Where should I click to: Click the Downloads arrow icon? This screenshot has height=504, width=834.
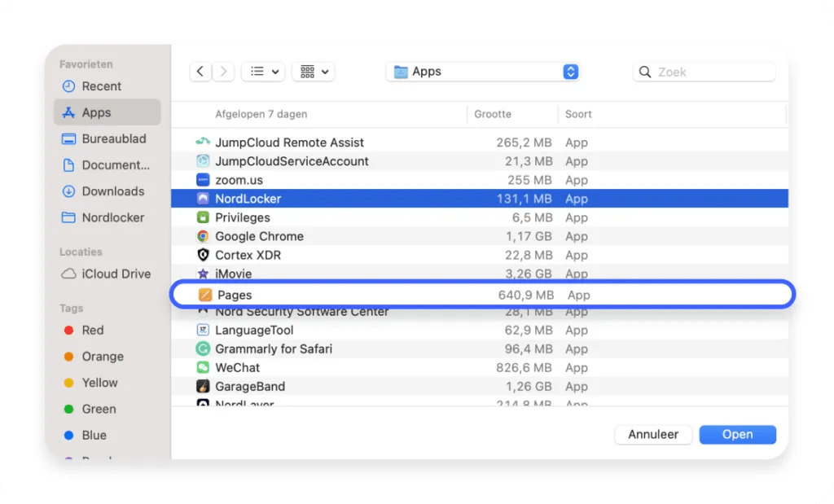[x=68, y=191]
